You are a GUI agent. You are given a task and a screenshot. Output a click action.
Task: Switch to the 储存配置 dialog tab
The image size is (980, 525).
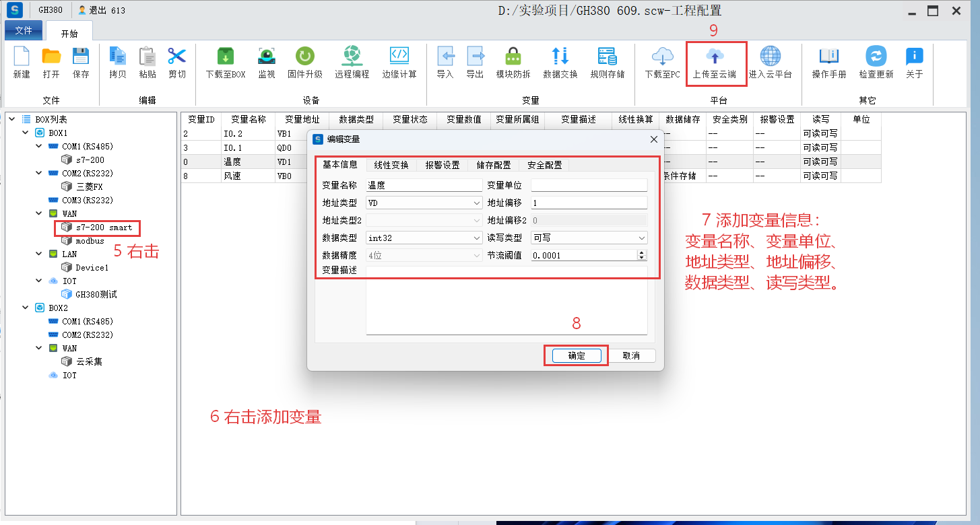tap(494, 165)
